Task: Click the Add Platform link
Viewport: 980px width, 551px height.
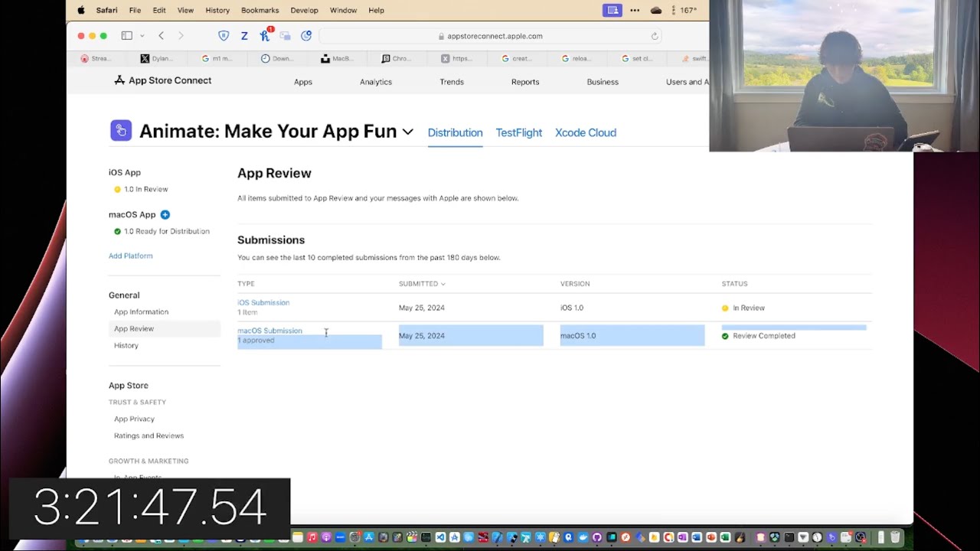Action: click(x=130, y=256)
